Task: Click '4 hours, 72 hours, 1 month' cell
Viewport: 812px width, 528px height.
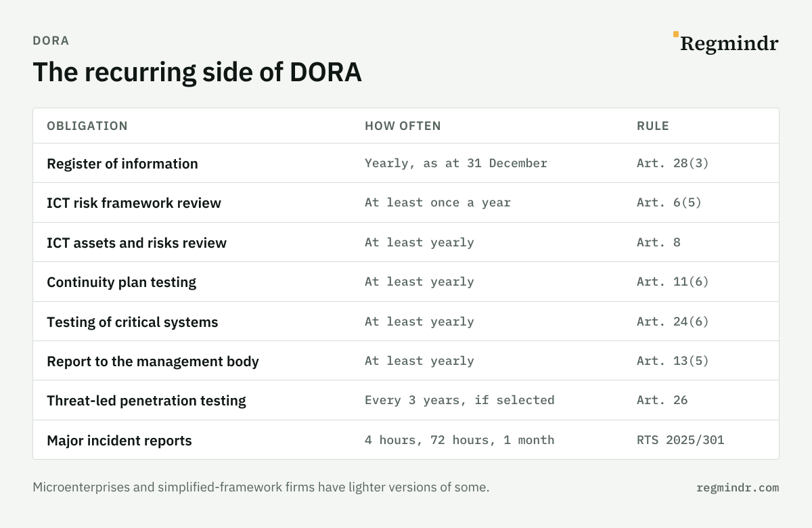Action: pos(459,440)
